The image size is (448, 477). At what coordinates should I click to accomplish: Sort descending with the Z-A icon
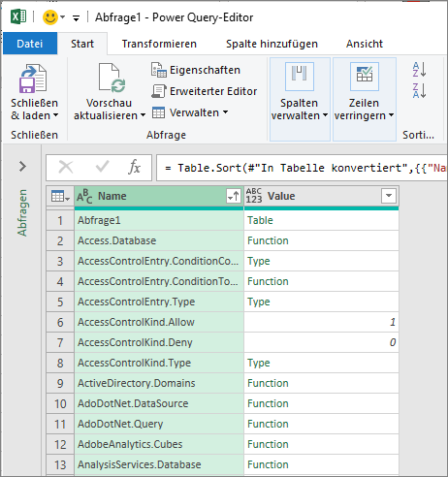pos(419,90)
